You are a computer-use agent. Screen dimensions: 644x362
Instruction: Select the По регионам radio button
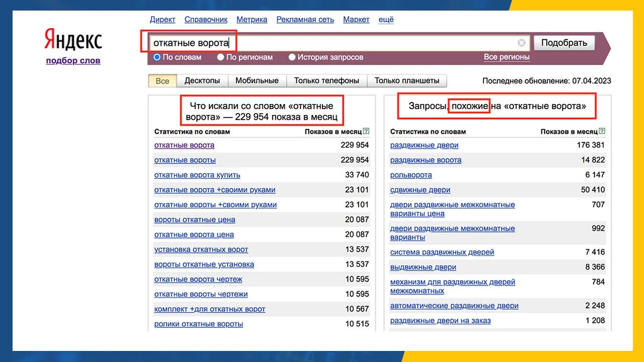220,57
